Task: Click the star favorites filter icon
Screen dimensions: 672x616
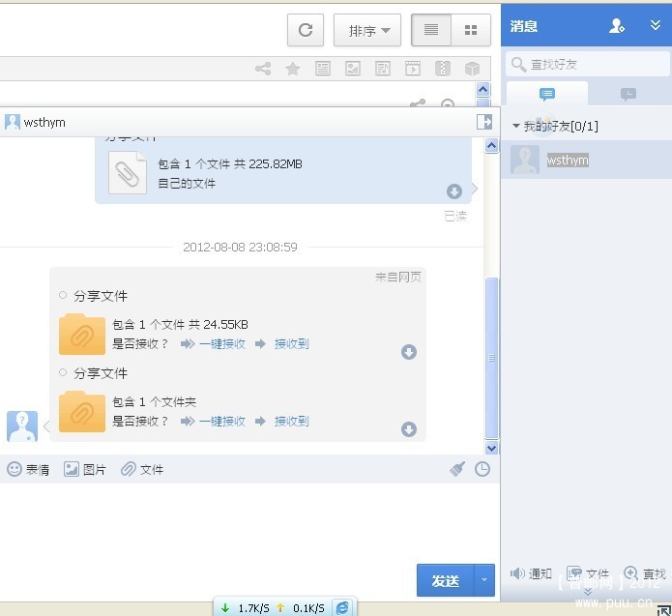Action: [x=292, y=69]
